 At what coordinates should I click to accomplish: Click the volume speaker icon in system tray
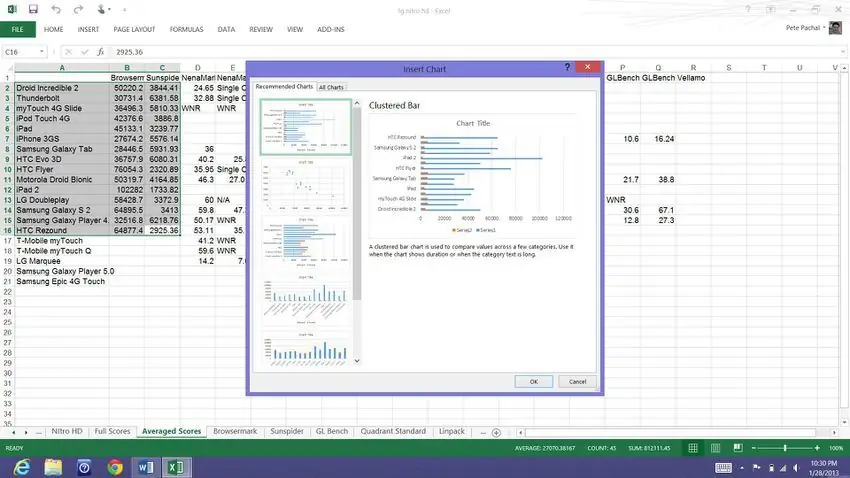[x=796, y=468]
